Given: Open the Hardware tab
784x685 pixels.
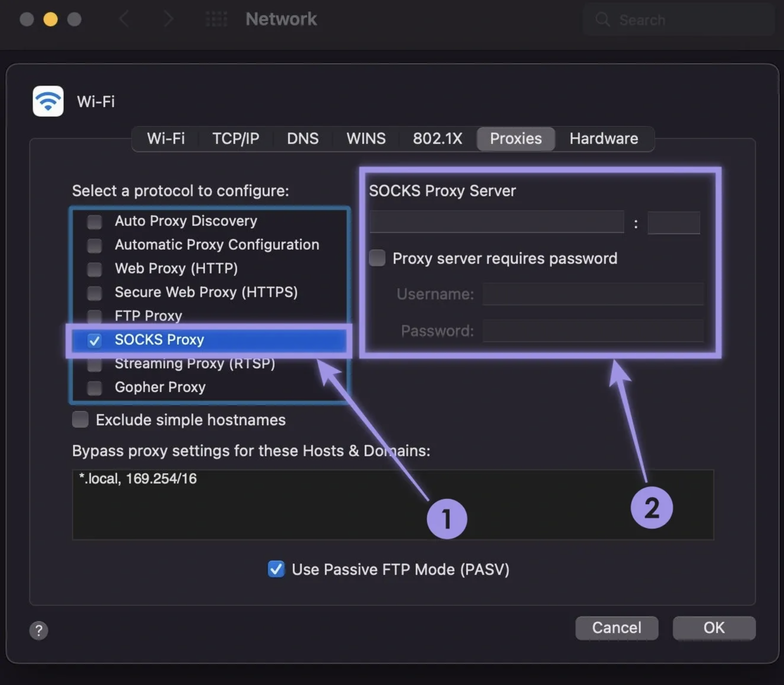Looking at the screenshot, I should [603, 138].
